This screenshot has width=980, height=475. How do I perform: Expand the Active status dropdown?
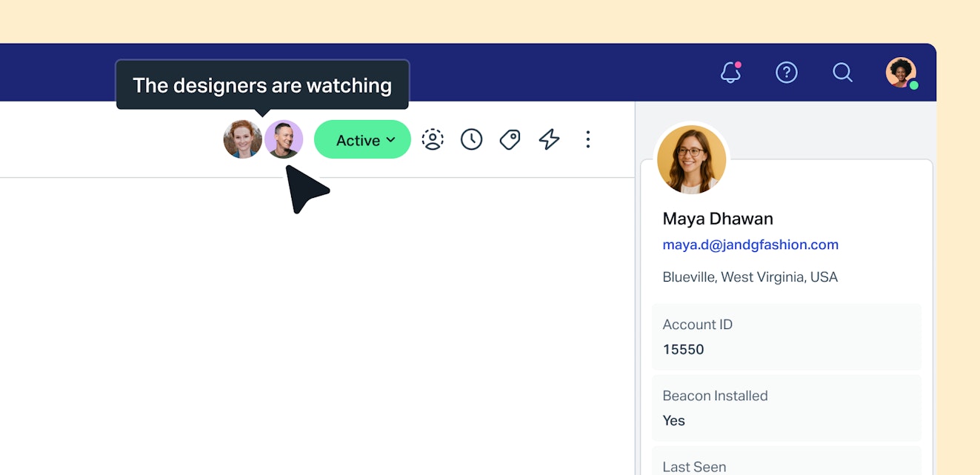pyautogui.click(x=362, y=139)
